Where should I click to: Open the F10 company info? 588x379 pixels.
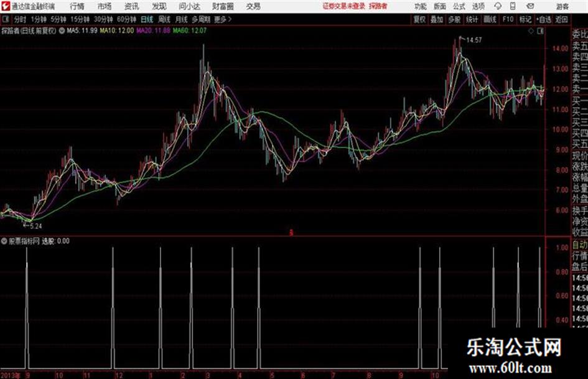pyautogui.click(x=508, y=19)
